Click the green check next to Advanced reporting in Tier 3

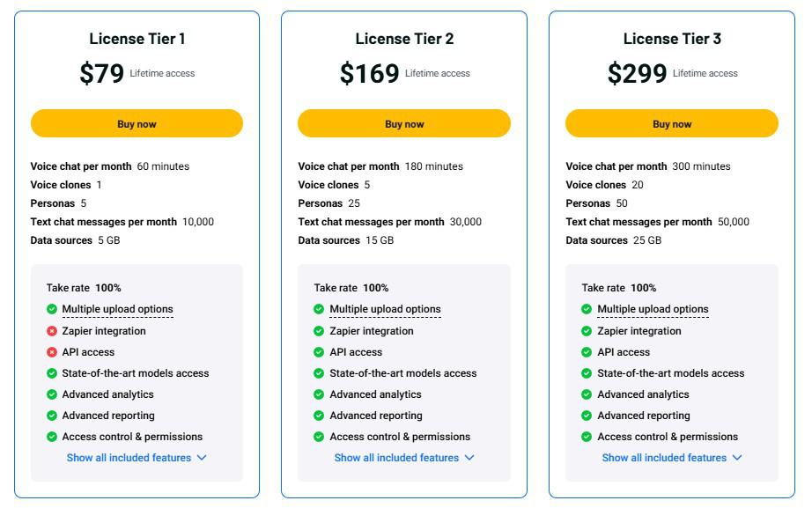588,416
